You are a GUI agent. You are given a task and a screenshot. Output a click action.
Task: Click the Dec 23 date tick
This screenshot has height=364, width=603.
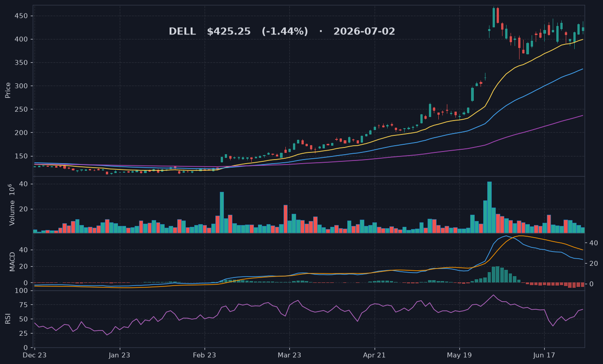(35, 355)
